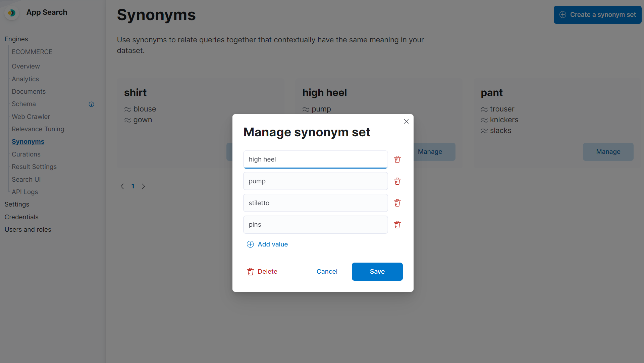Switch to Relevance Tuning

[x=38, y=129]
